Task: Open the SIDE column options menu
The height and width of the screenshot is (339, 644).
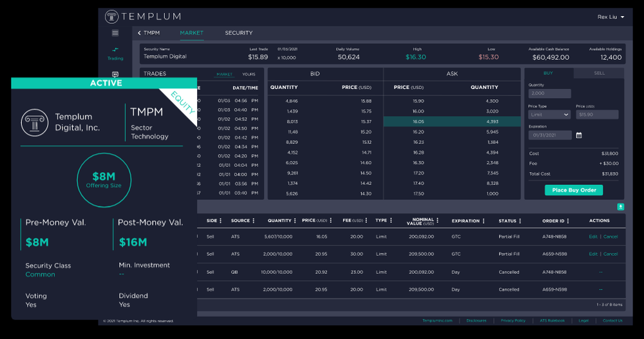Action: [x=220, y=220]
